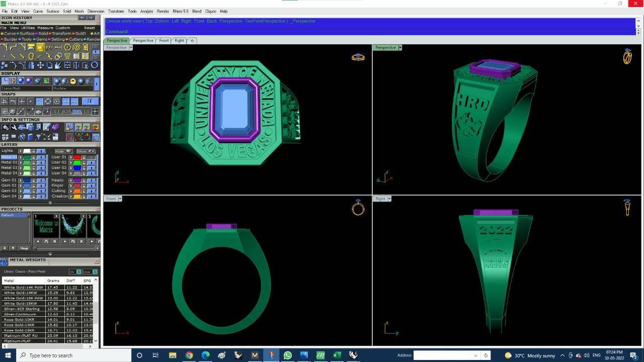Open options via the gears icon
The width and height of the screenshot is (644, 362).
pos(5,127)
